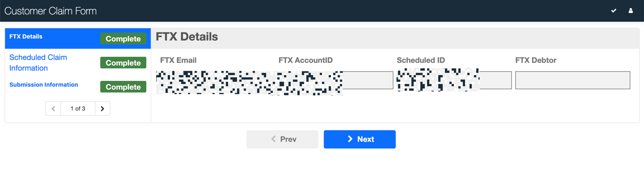
Task: Click the checkmark icon in the header
Action: [614, 11]
